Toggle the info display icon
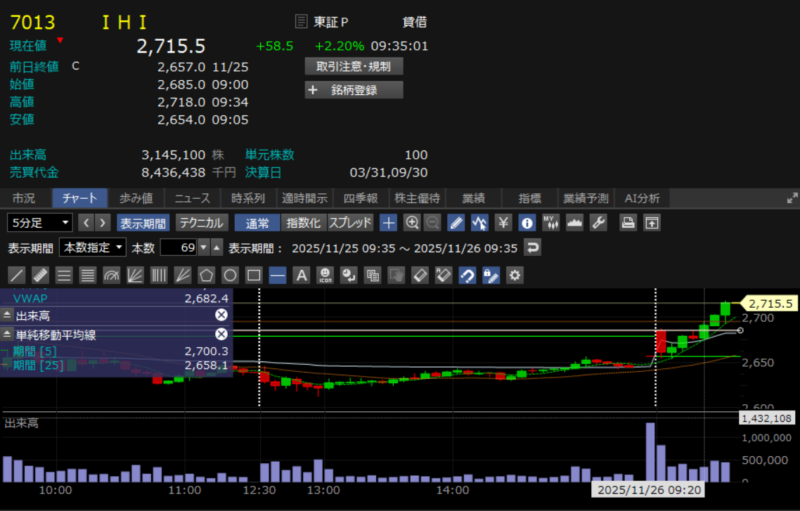Image resolution: width=800 pixels, height=511 pixels. click(x=526, y=222)
